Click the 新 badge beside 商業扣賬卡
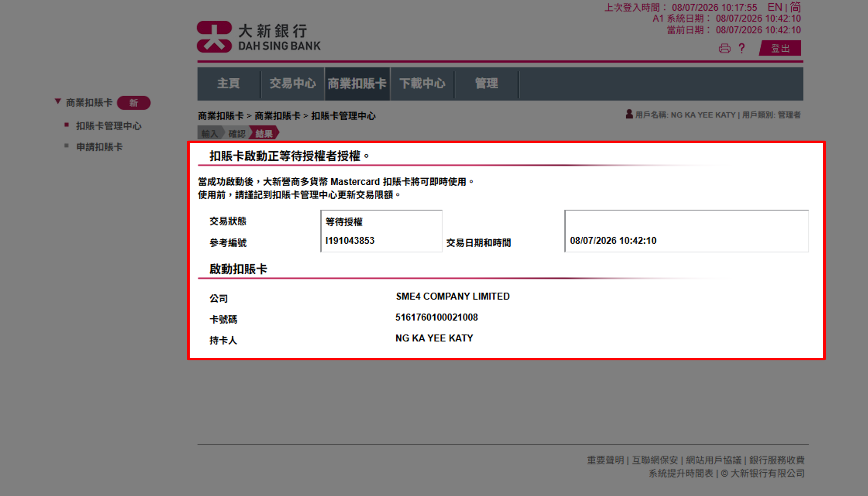Viewport: 868px width, 496px height. click(134, 103)
